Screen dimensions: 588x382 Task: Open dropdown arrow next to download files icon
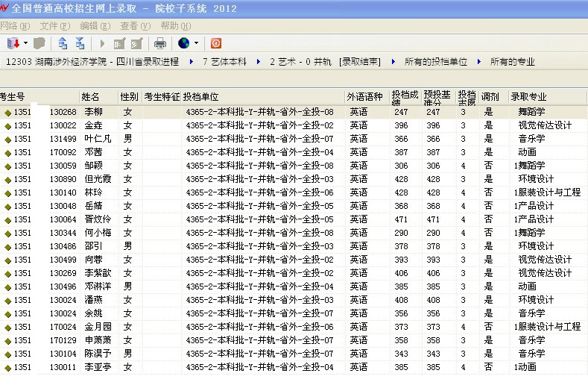tap(25, 43)
